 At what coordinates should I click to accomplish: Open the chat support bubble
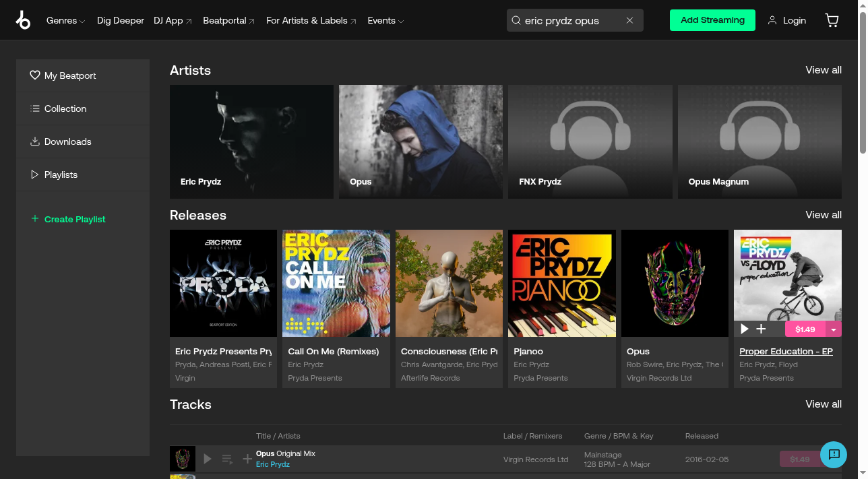[834, 454]
